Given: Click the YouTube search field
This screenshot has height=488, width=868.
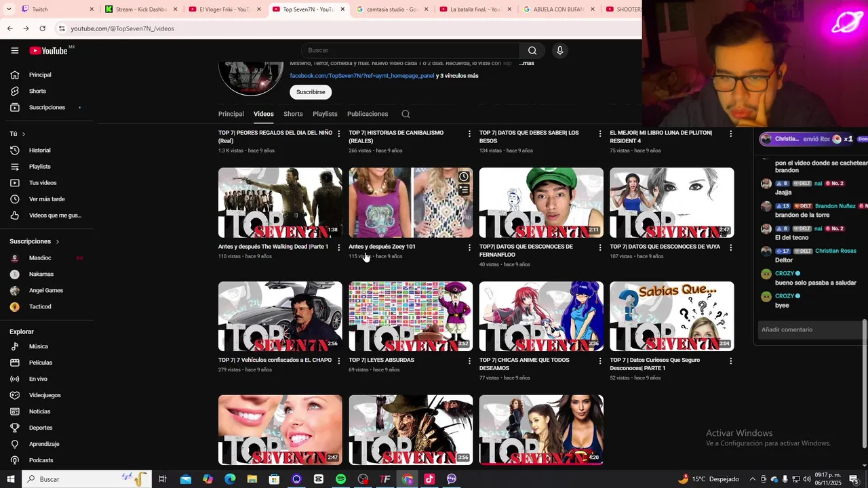Looking at the screenshot, I should (x=410, y=51).
